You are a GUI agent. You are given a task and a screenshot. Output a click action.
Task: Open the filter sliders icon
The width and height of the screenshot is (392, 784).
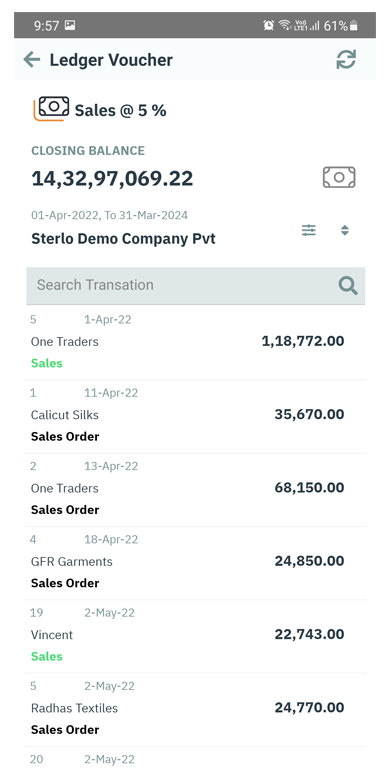tap(309, 230)
